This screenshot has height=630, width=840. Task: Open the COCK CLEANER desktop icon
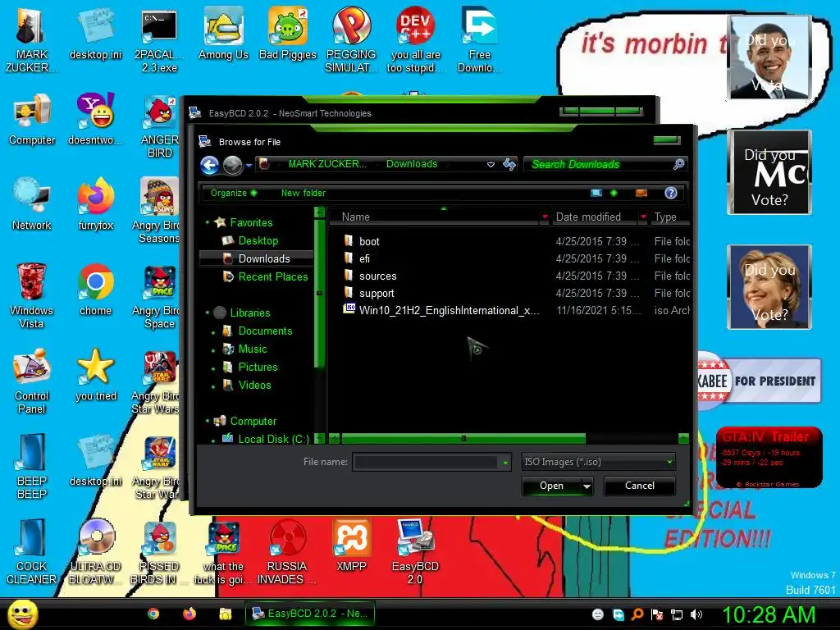point(31,552)
